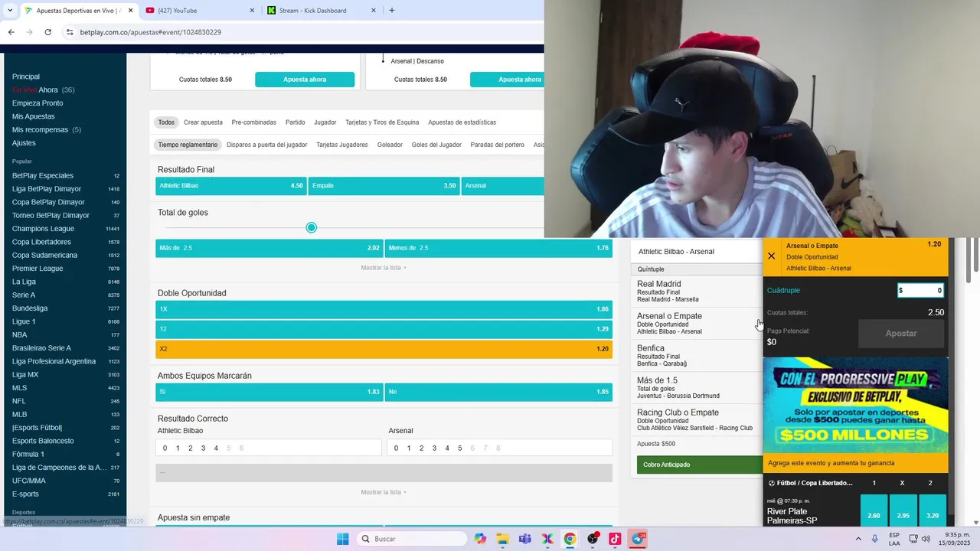
Task: Bet on draw X at 2.95
Action: tap(903, 510)
